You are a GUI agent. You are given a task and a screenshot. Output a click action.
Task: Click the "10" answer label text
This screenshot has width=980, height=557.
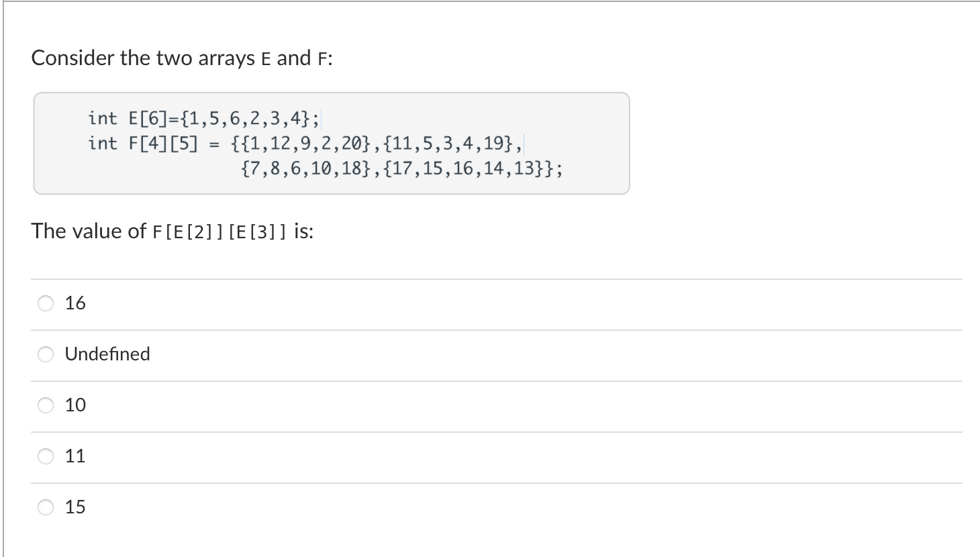tap(75, 405)
